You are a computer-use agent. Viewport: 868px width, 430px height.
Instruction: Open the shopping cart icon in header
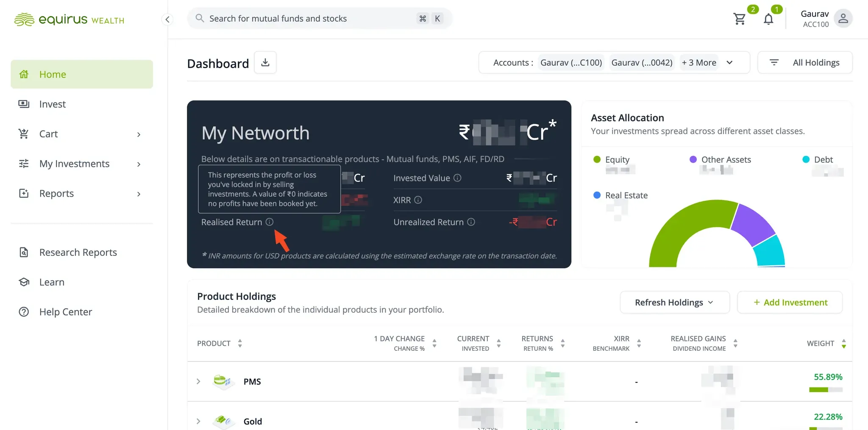pos(740,19)
